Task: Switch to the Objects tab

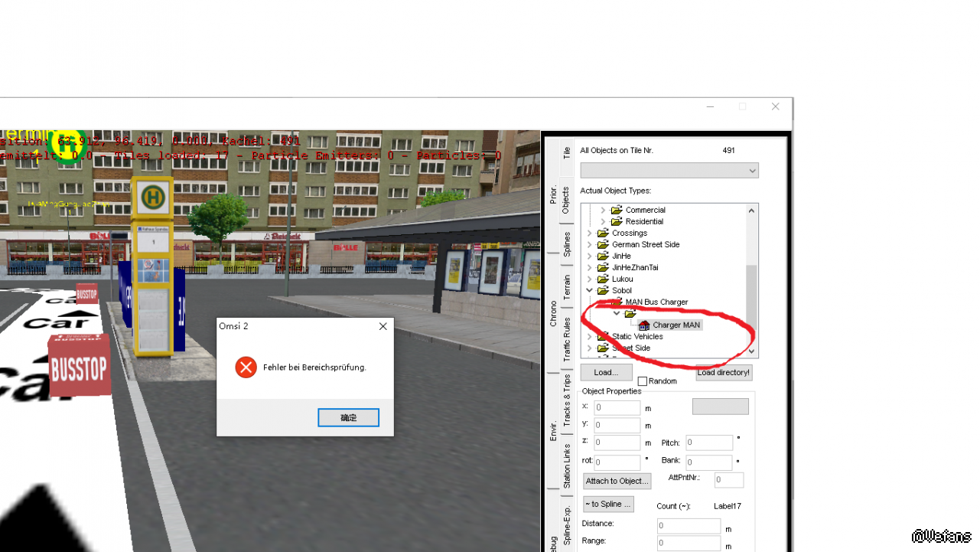Action: 566,199
